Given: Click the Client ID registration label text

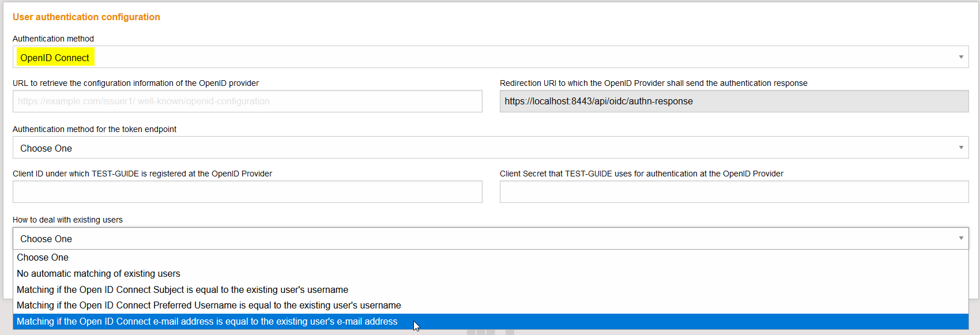Looking at the screenshot, I should click(x=142, y=174).
